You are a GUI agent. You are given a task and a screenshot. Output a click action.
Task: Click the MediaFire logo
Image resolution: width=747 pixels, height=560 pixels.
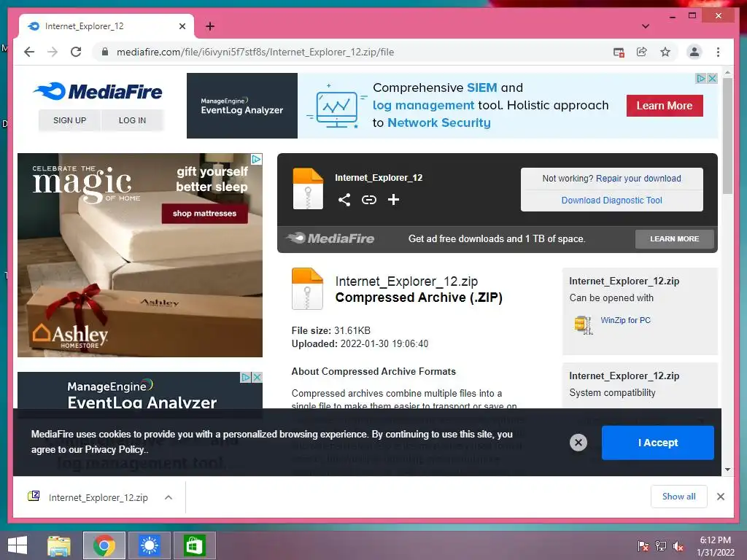tap(98, 91)
